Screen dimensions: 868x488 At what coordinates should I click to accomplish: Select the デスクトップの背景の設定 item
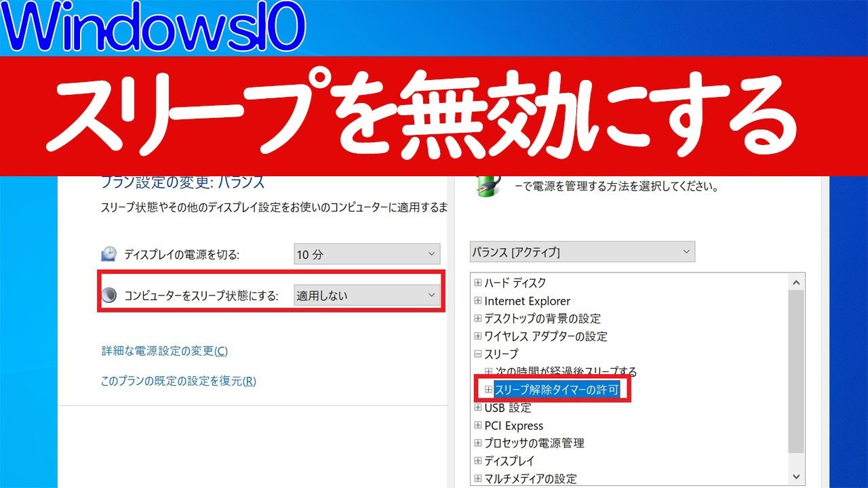(542, 319)
